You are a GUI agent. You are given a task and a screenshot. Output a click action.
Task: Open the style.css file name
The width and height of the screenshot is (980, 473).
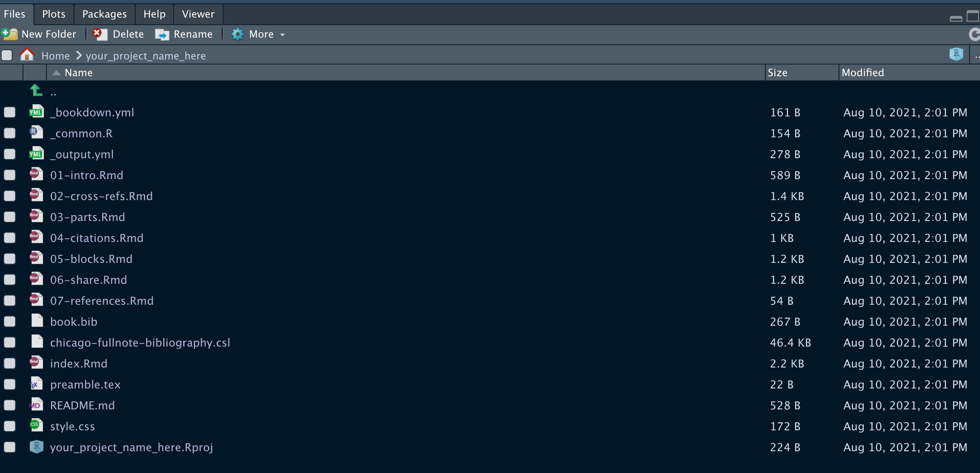pyautogui.click(x=72, y=426)
